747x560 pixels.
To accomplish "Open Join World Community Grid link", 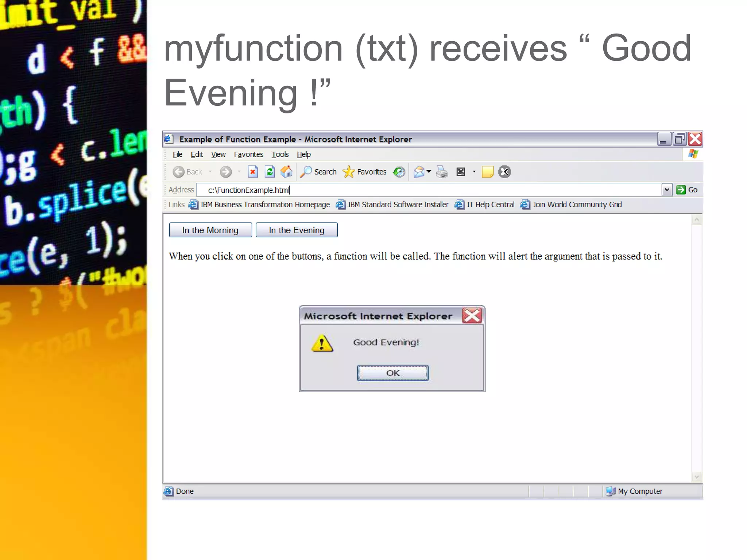I will click(571, 205).
